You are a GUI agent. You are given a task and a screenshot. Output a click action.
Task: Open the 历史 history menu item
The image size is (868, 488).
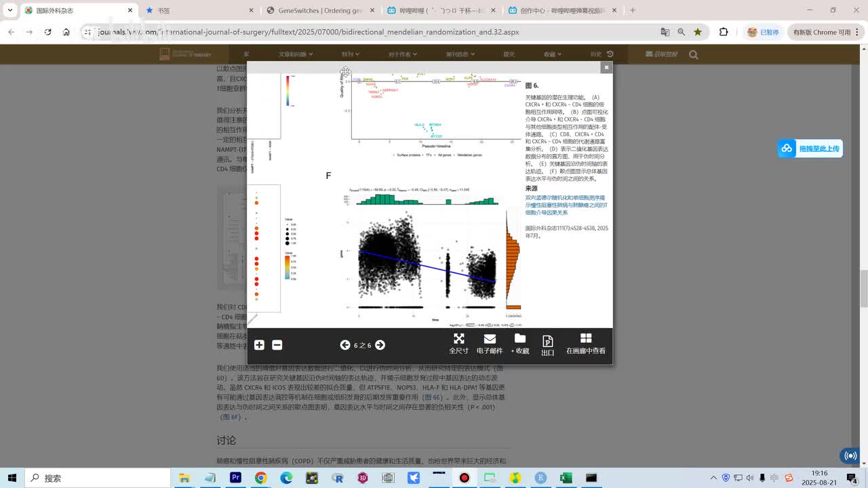pyautogui.click(x=601, y=54)
